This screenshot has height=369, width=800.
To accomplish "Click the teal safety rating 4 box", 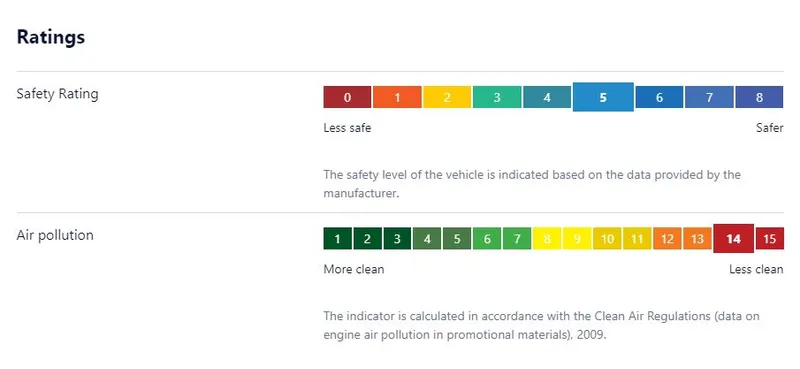I will pos(547,97).
